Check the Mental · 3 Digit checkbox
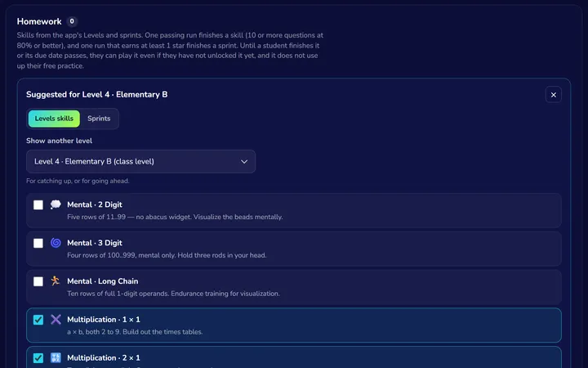This screenshot has height=368, width=588. click(x=38, y=244)
